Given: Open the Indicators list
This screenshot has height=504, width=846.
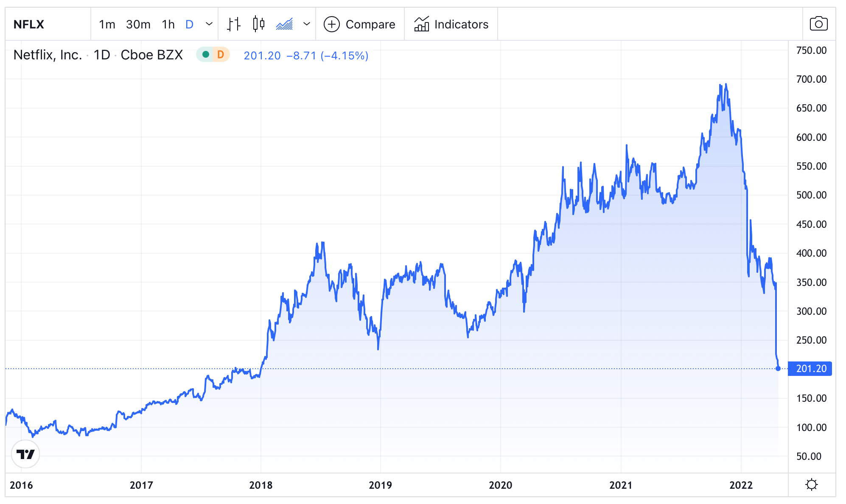Looking at the screenshot, I should click(461, 24).
